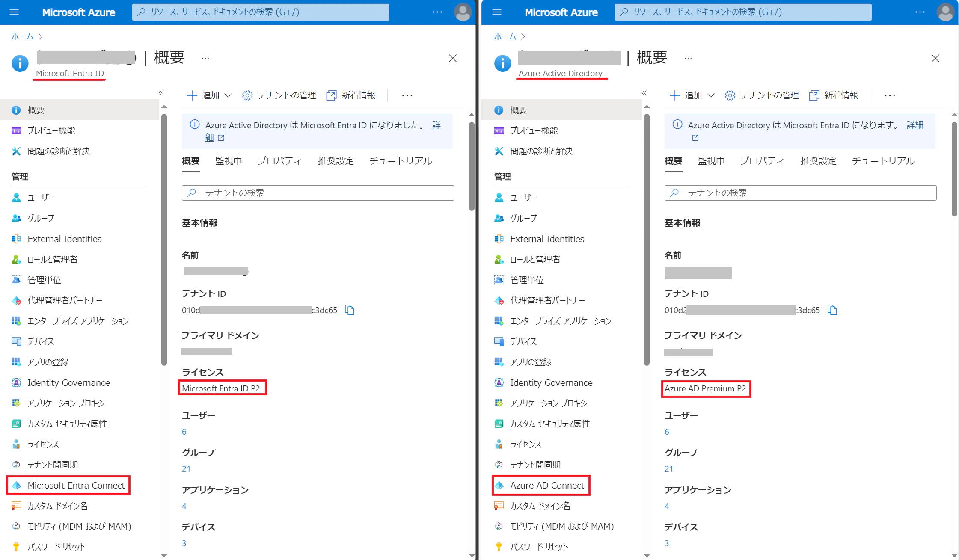Copy the tenant ID in the left panel
The image size is (959, 560).
[x=350, y=310]
